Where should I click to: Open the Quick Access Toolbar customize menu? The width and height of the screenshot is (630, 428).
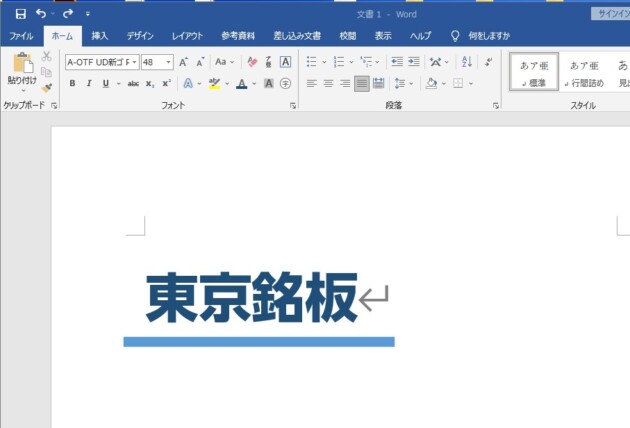88,14
